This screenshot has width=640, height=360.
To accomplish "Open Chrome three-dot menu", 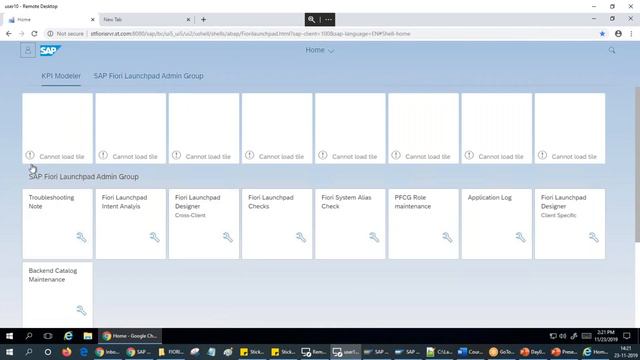I will 631,34.
